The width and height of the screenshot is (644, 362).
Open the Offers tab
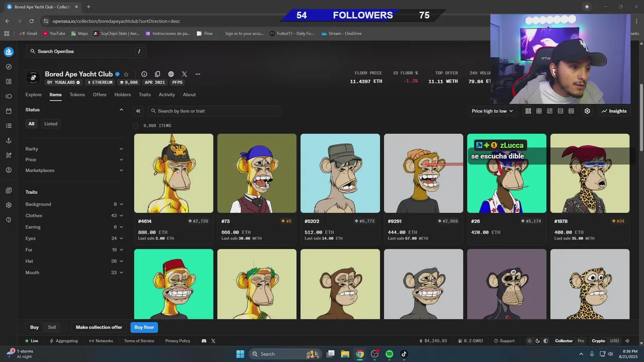pyautogui.click(x=100, y=95)
